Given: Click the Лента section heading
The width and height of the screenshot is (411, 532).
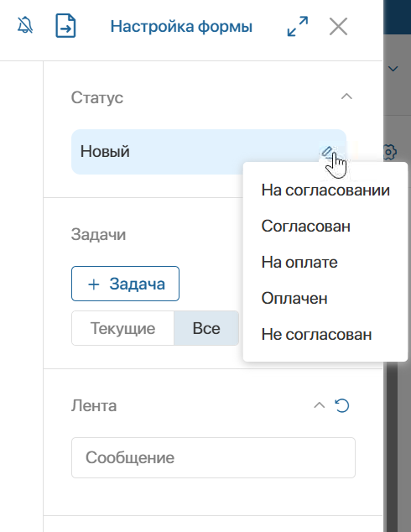Looking at the screenshot, I should [x=94, y=406].
